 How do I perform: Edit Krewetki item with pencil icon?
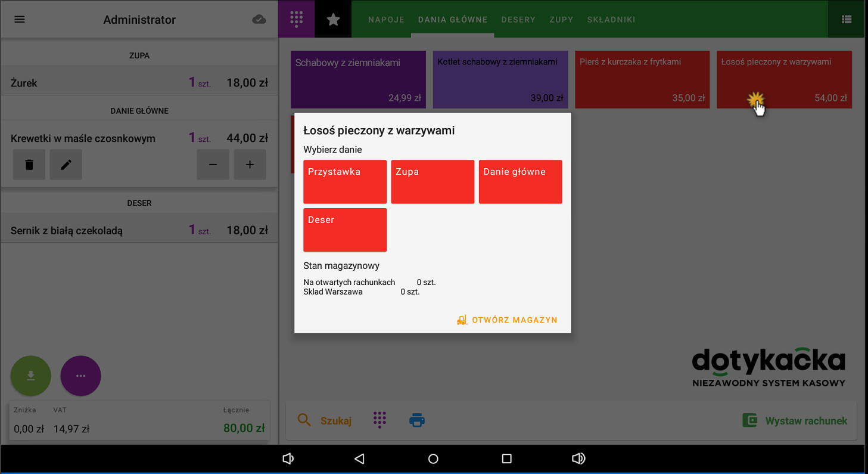click(66, 165)
